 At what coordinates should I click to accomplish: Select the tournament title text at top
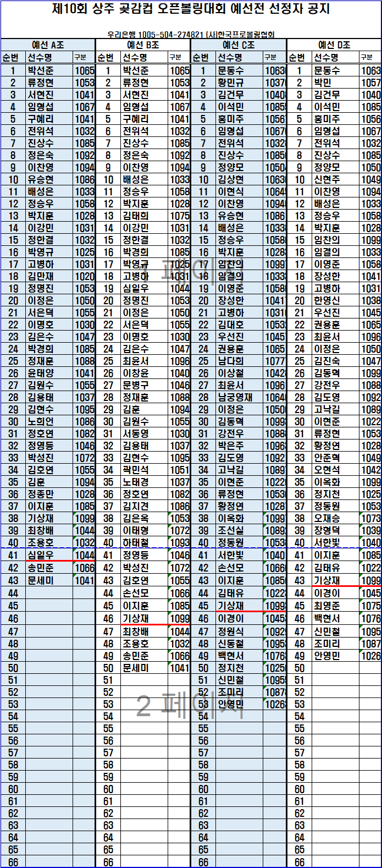coord(191,9)
